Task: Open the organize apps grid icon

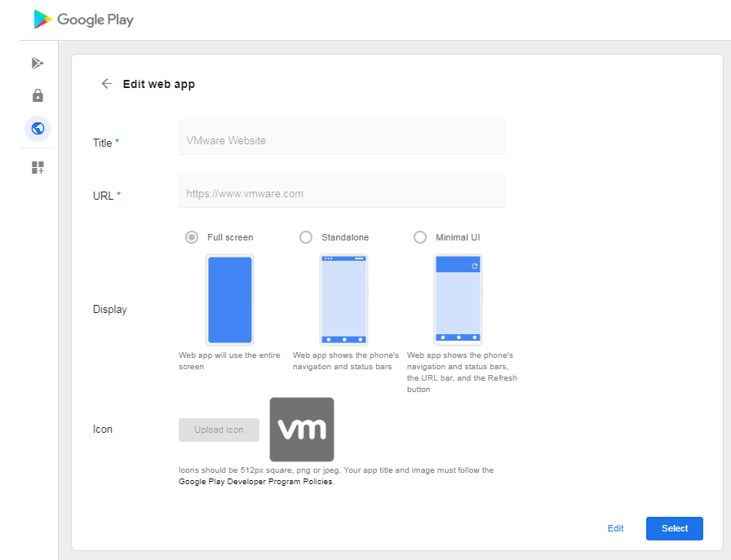Action: [x=37, y=167]
